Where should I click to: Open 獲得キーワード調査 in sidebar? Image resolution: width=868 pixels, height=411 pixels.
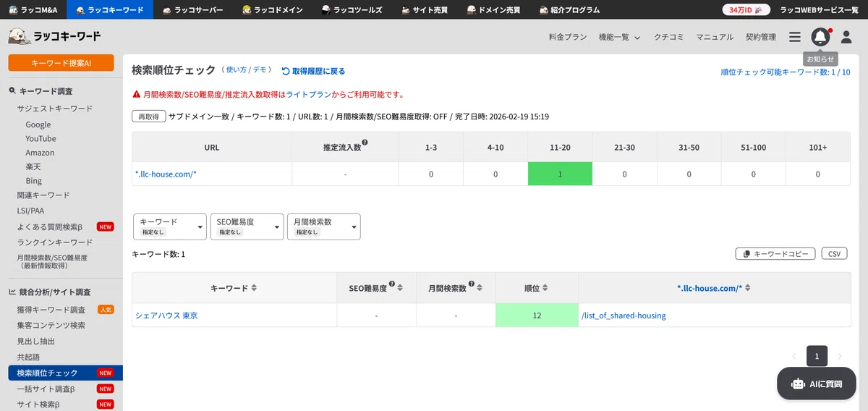(51, 310)
